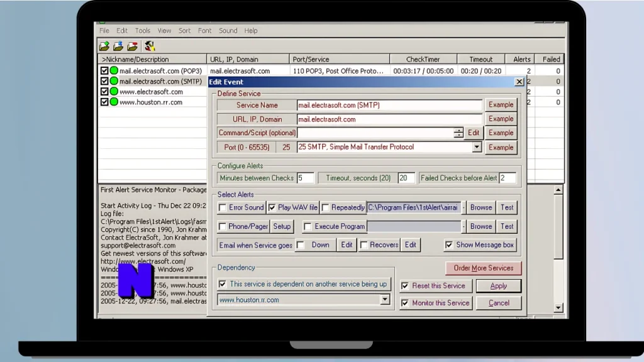644x362 pixels.
Task: Click the delete service folder icon with red mark
Action: [x=132, y=46]
